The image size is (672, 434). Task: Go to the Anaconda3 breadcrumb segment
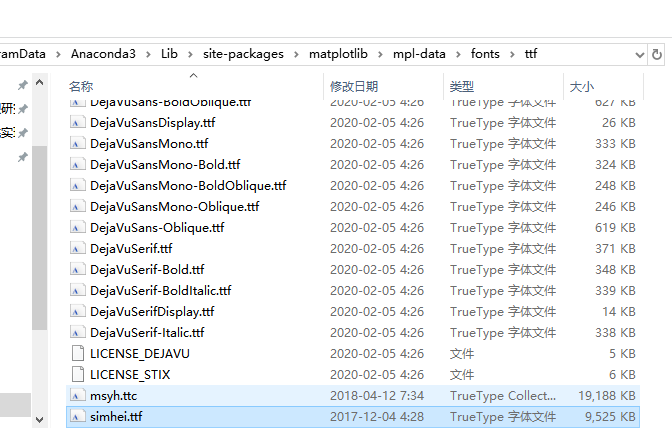click(103, 54)
